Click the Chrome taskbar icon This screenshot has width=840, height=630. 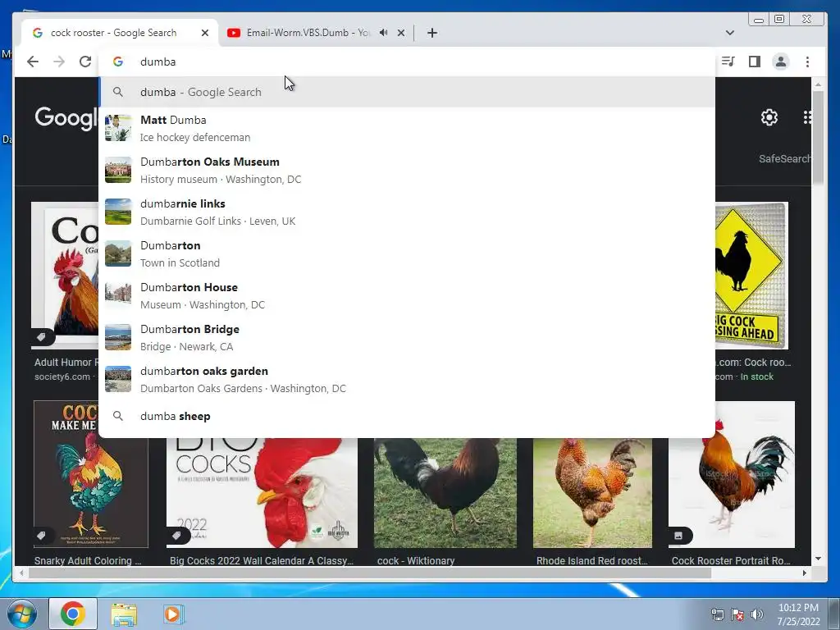tap(73, 614)
